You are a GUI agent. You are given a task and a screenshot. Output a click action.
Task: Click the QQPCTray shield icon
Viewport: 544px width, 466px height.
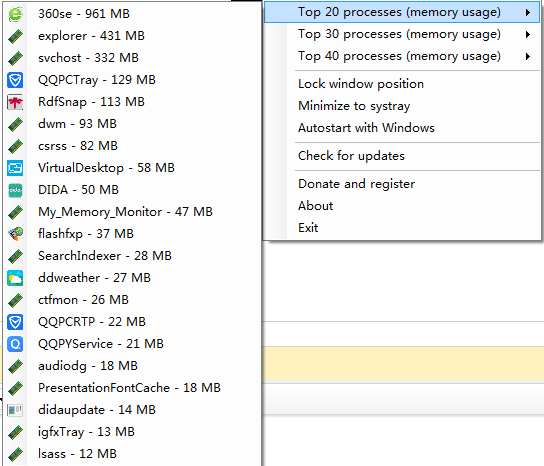pyautogui.click(x=15, y=80)
